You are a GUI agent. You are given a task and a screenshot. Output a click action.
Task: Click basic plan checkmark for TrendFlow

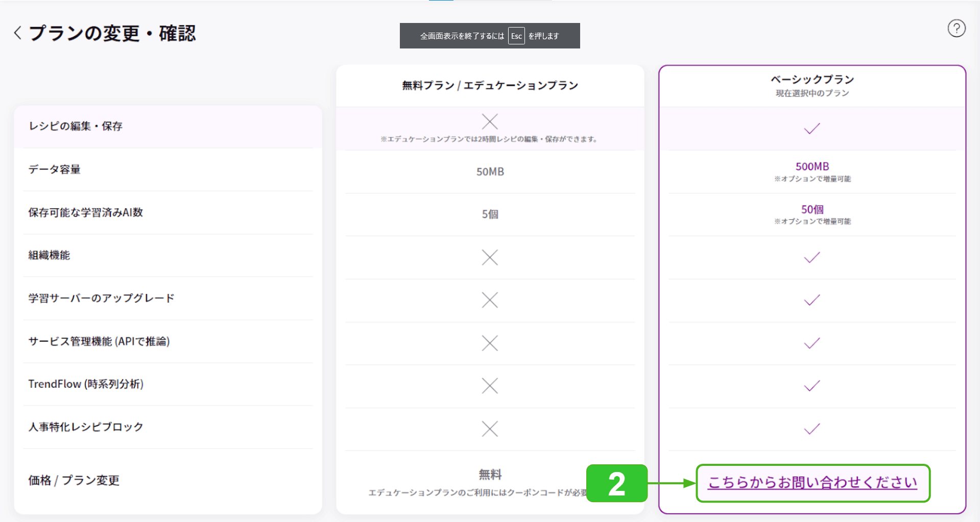[x=812, y=386]
